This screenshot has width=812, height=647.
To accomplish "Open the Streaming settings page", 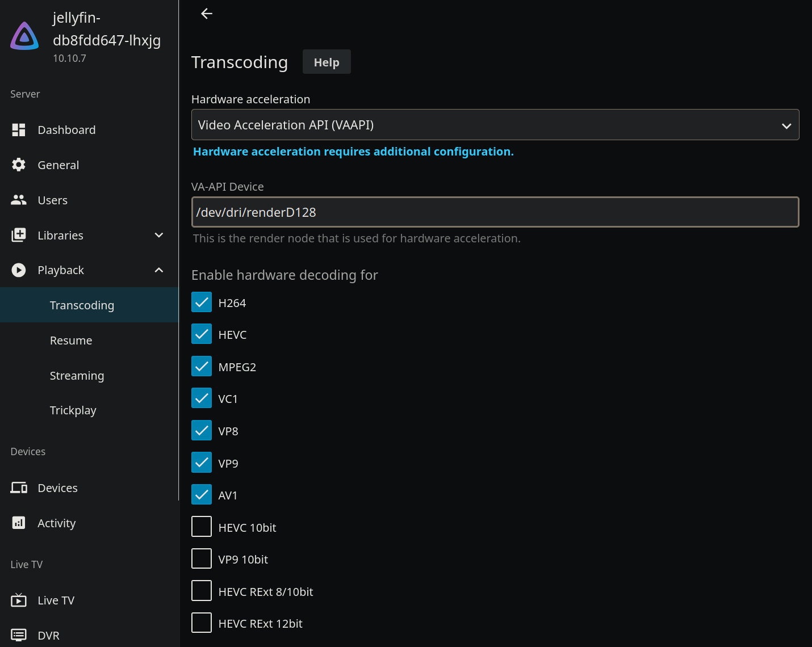I will tap(77, 376).
